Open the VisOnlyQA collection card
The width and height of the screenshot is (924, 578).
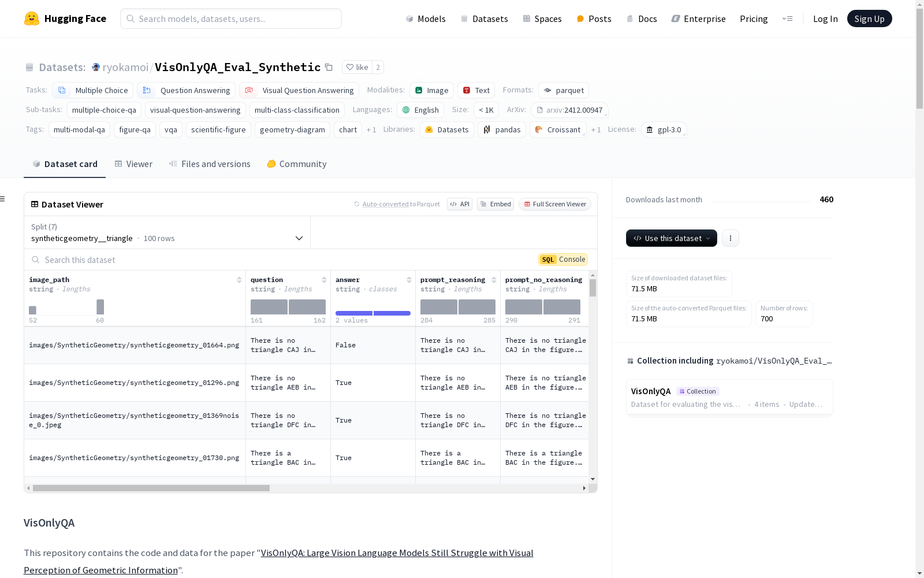729,397
